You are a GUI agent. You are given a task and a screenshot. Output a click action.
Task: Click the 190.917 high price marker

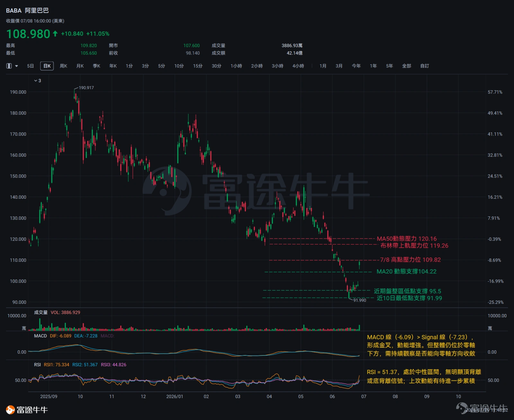(86, 88)
